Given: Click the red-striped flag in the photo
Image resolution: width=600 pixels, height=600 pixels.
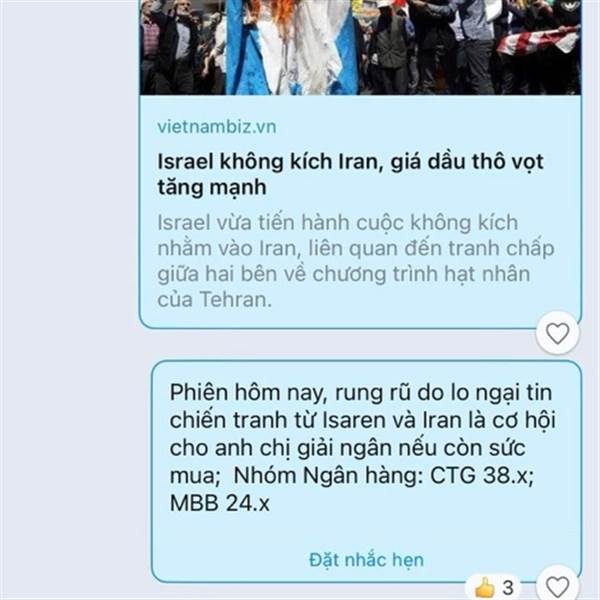Looking at the screenshot, I should tap(538, 40).
